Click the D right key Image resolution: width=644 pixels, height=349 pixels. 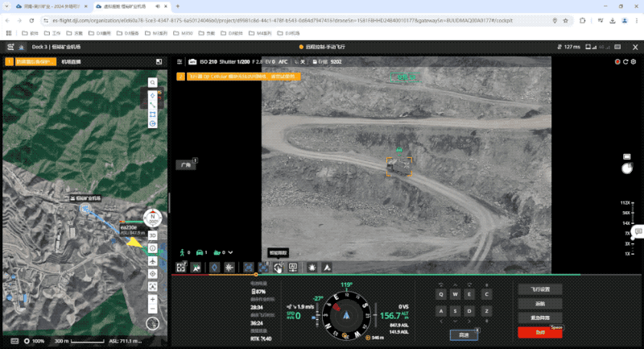[x=469, y=311]
